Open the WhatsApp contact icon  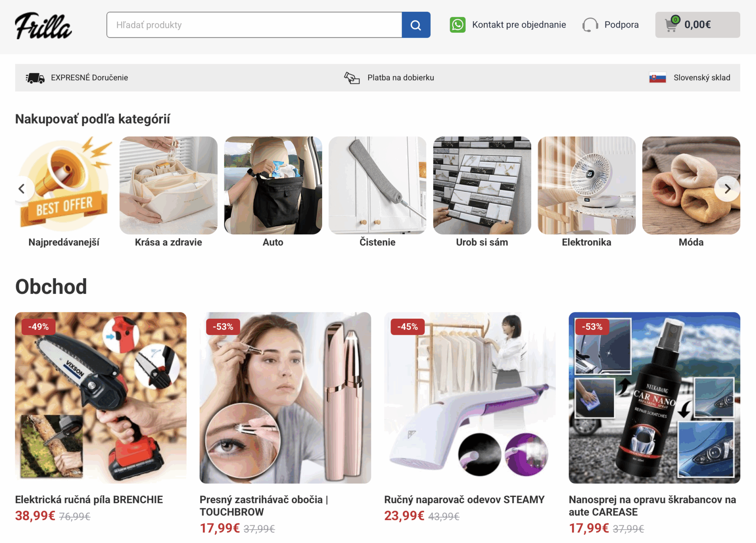[458, 25]
